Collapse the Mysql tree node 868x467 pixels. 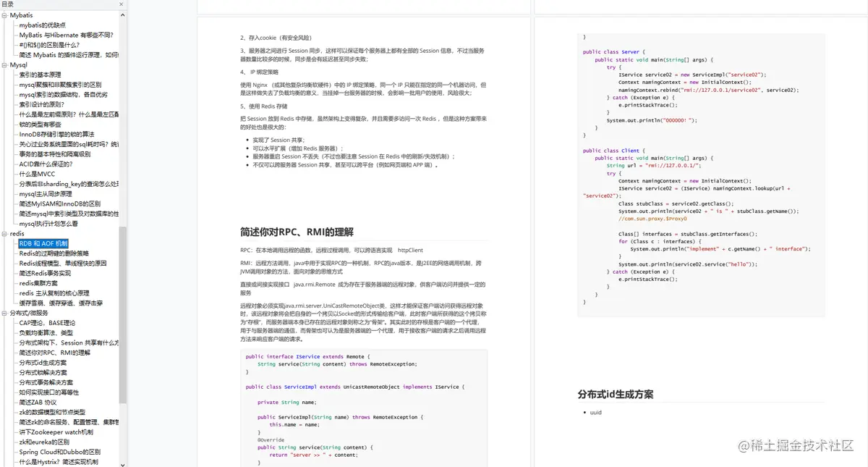click(x=6, y=65)
